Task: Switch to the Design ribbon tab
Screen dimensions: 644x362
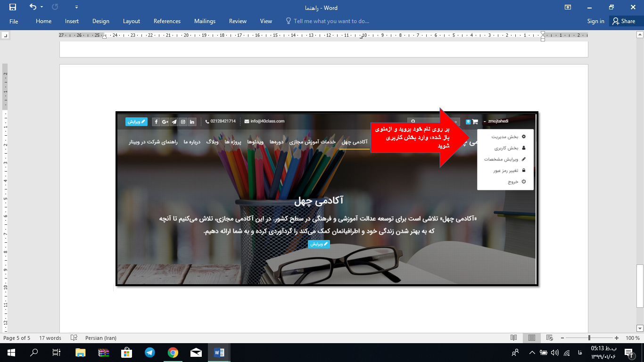Action: 101,21
